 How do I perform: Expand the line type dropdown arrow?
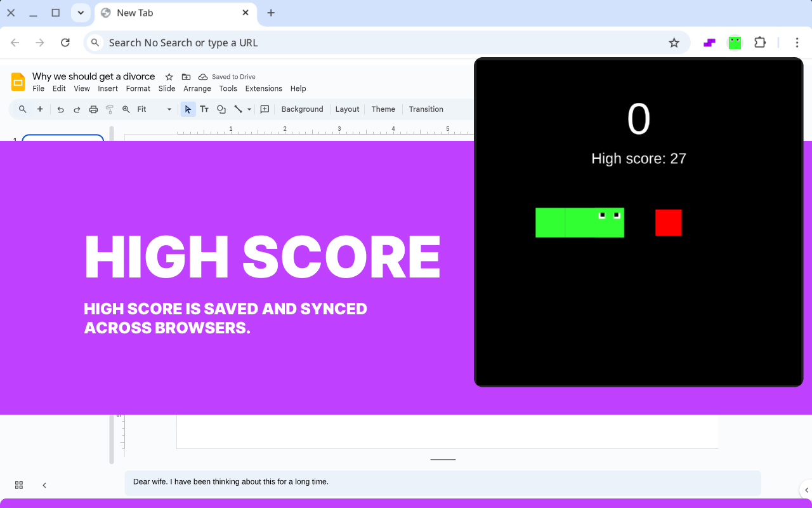(x=249, y=109)
